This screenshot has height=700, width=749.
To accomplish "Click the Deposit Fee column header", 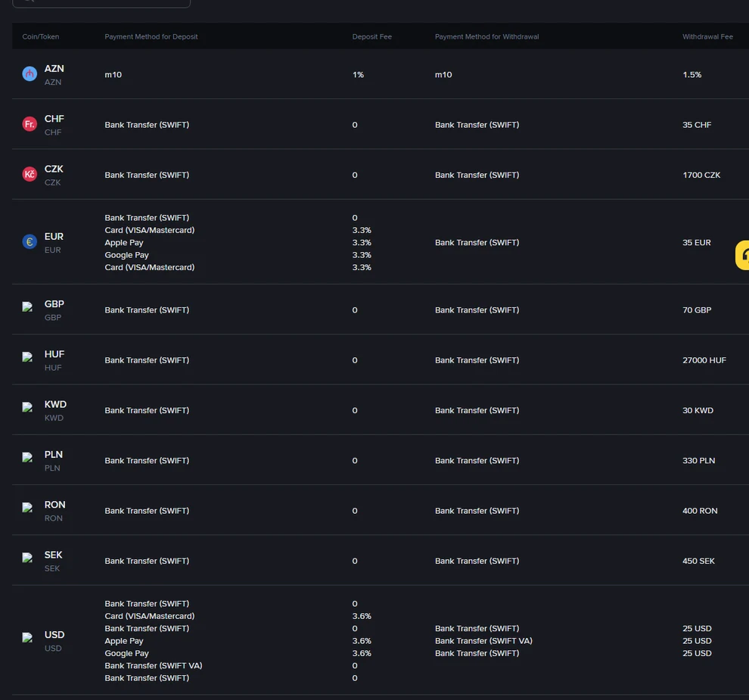I will click(371, 37).
